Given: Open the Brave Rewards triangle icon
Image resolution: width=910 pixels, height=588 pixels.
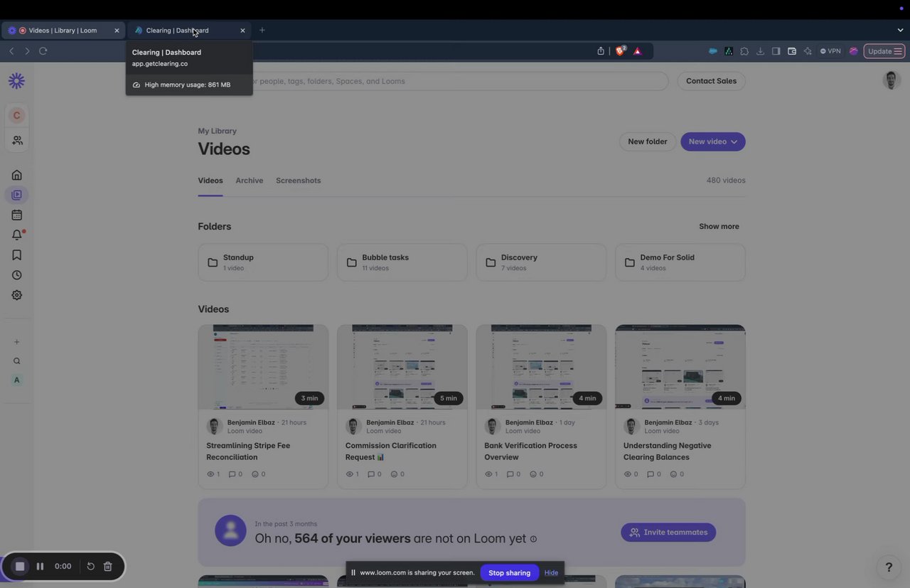Looking at the screenshot, I should (x=637, y=51).
